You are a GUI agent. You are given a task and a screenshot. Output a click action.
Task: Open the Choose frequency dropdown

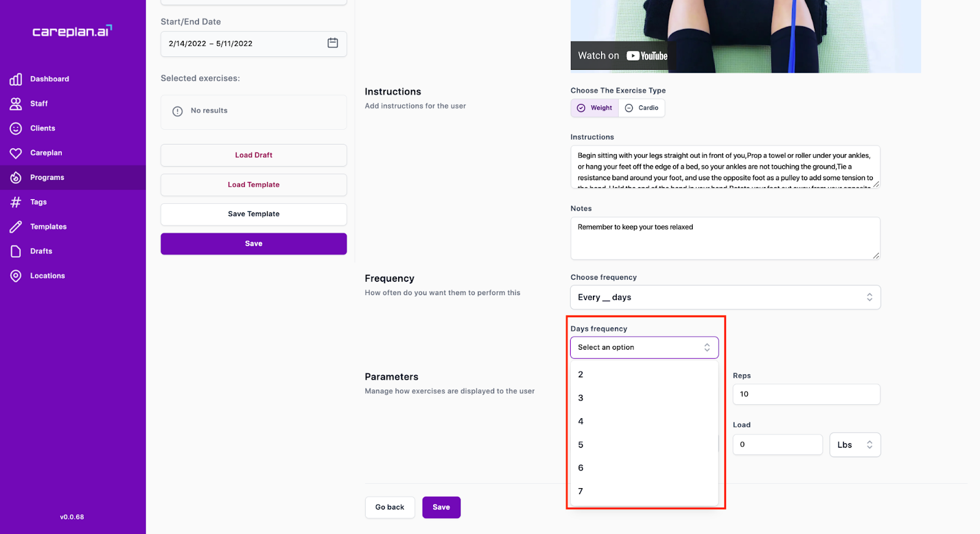(x=725, y=298)
